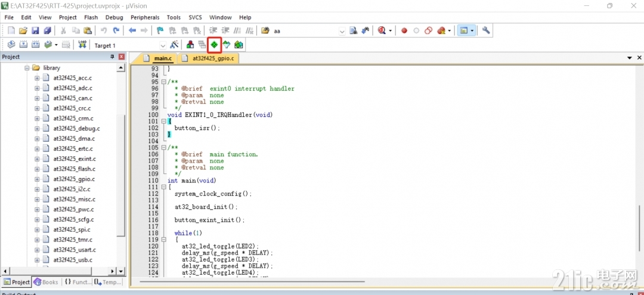Open the editor tab list dropdown arrow
This screenshot has height=295, width=644.
[x=630, y=58]
